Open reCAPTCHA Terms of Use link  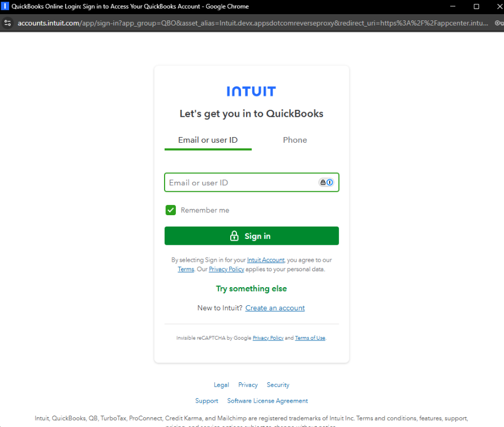pyautogui.click(x=310, y=338)
